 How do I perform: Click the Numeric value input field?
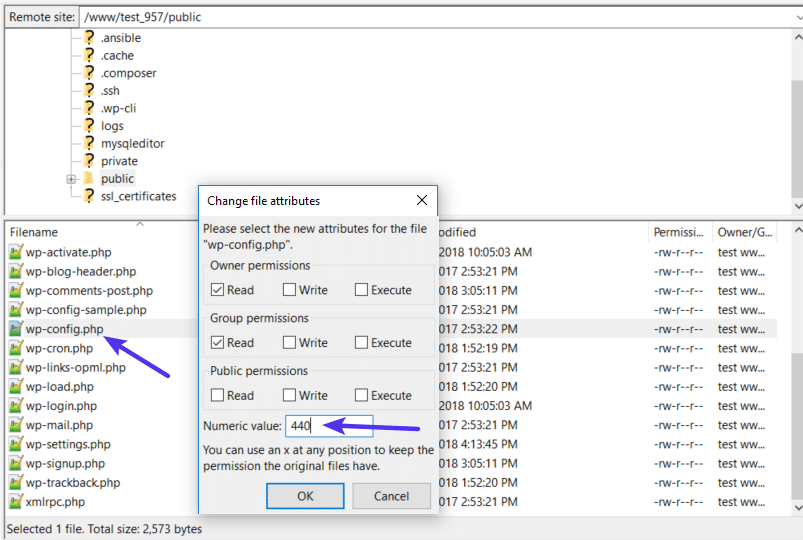click(329, 426)
